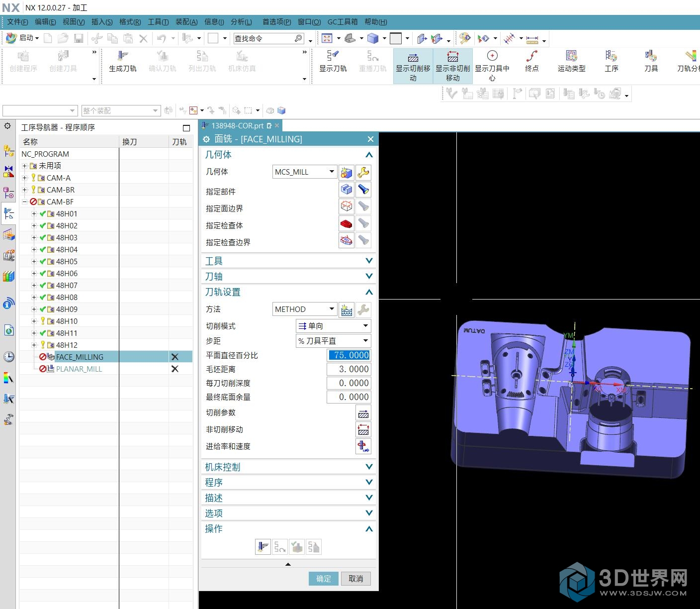Screen dimensions: 700x609
Task: Collapse the CAM-BF tree node
Action: pos(25,202)
